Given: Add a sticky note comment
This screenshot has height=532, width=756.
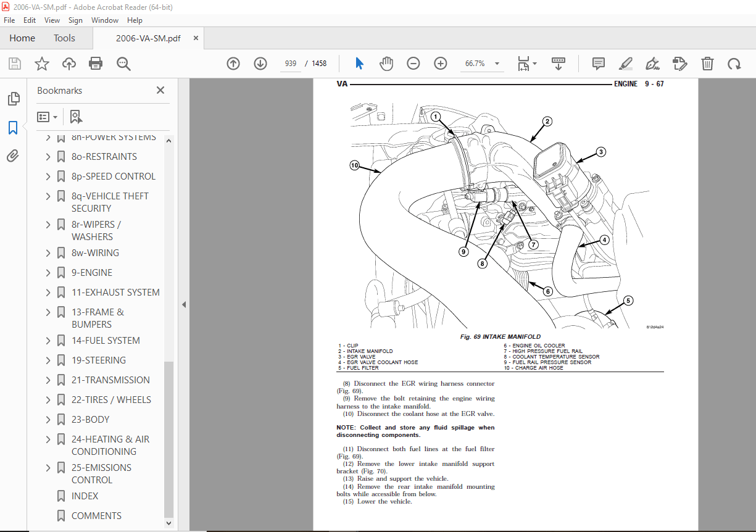Looking at the screenshot, I should pyautogui.click(x=597, y=63).
